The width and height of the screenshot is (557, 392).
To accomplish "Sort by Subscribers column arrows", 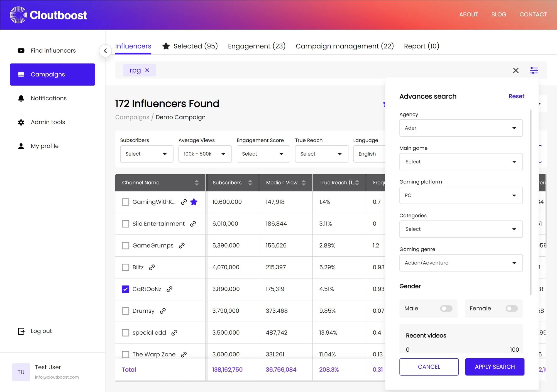I will coord(250,183).
